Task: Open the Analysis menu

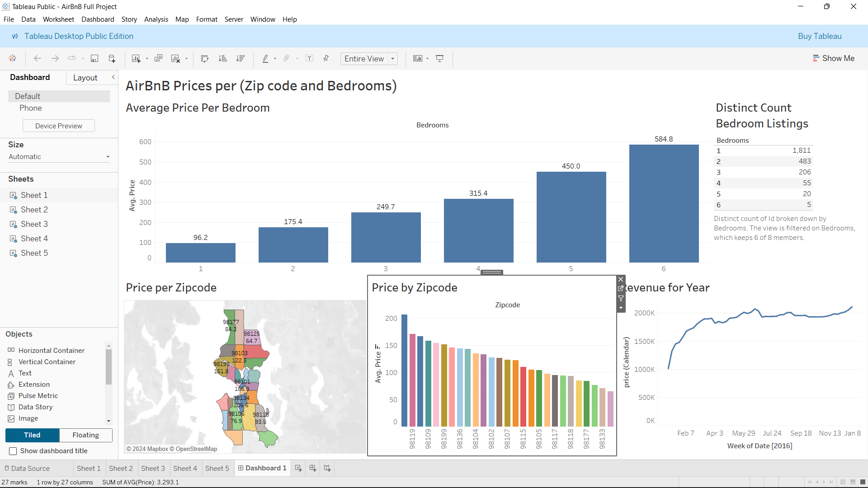Action: pos(156,19)
